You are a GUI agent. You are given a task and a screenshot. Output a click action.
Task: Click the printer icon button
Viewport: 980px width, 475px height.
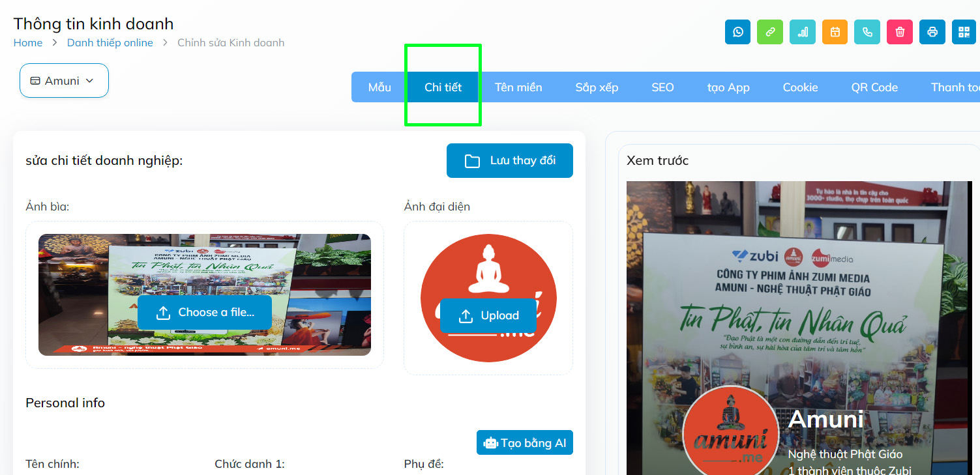[x=932, y=32]
